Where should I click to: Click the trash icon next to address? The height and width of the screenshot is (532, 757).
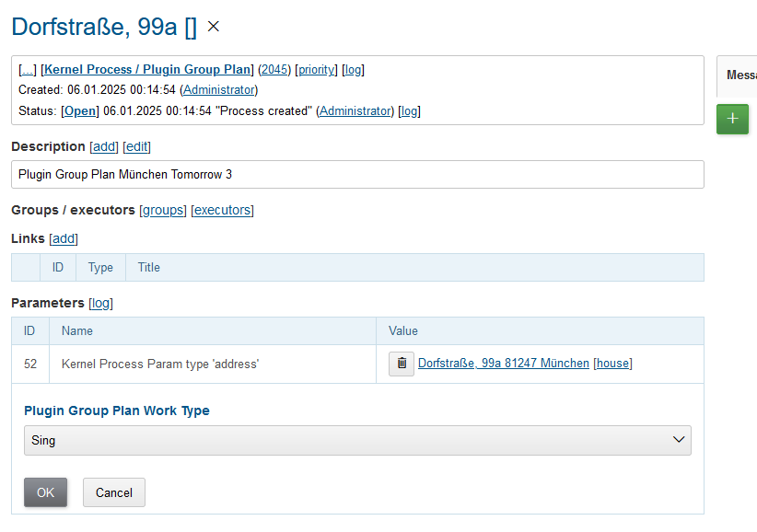[x=401, y=364]
